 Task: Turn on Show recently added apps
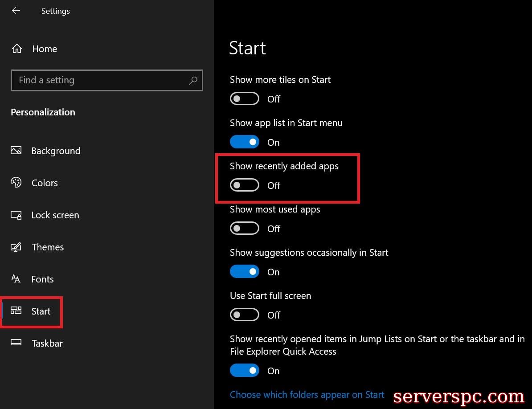[x=244, y=185]
